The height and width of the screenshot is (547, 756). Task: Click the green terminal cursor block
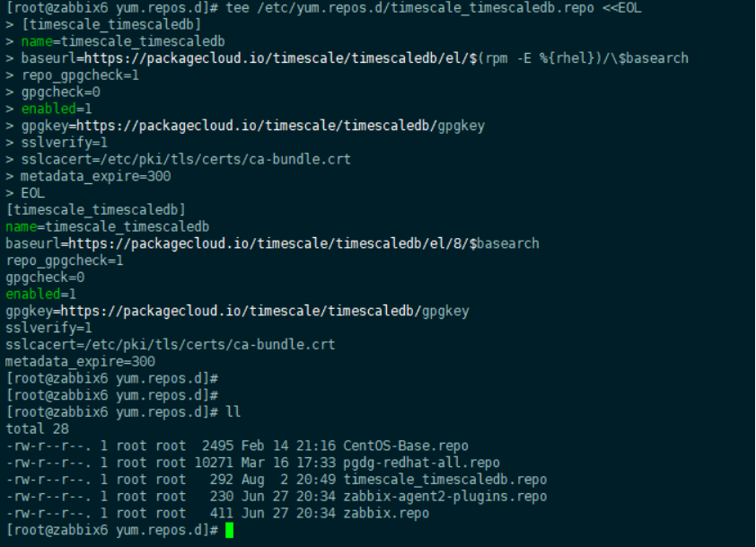pos(229,530)
